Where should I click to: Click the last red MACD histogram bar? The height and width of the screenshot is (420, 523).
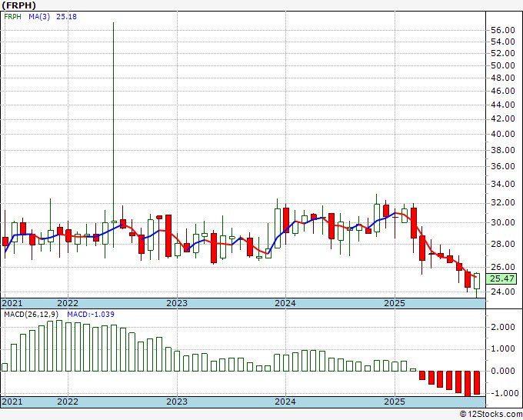pyautogui.click(x=477, y=382)
